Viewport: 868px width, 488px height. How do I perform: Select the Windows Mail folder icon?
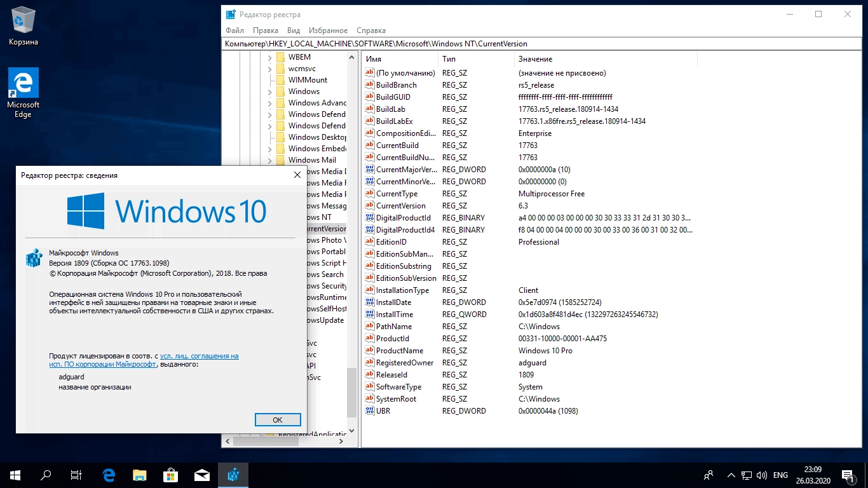coord(280,160)
